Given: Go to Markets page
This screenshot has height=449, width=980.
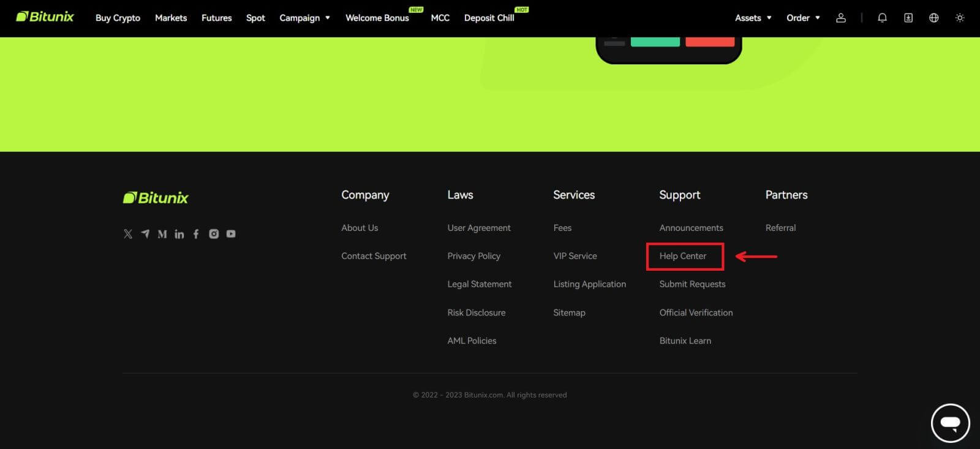Looking at the screenshot, I should click(x=171, y=18).
